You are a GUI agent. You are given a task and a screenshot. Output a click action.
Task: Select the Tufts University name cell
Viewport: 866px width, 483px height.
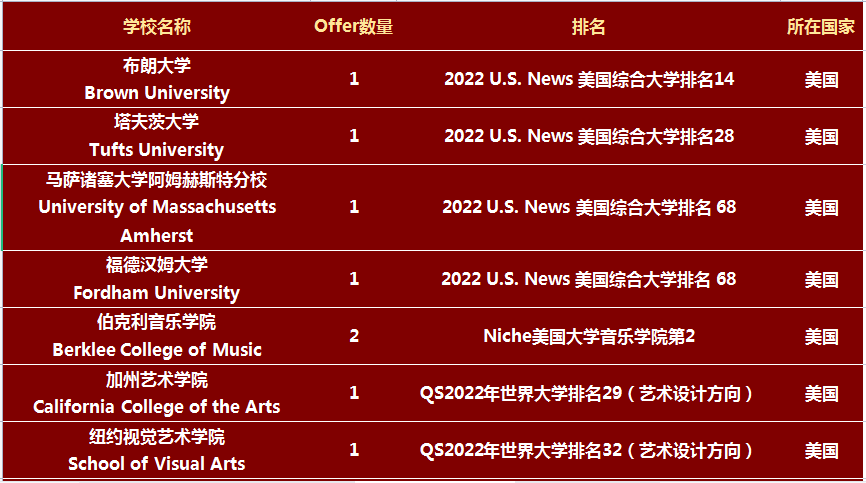click(157, 136)
